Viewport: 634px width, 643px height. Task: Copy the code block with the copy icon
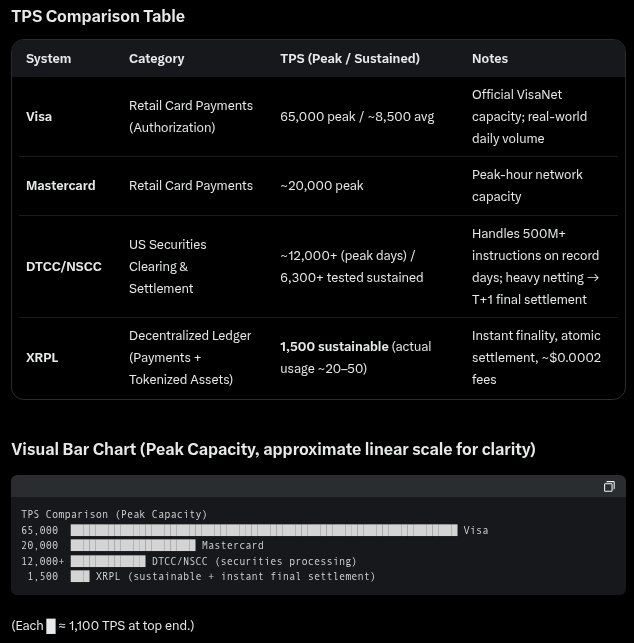(x=609, y=487)
